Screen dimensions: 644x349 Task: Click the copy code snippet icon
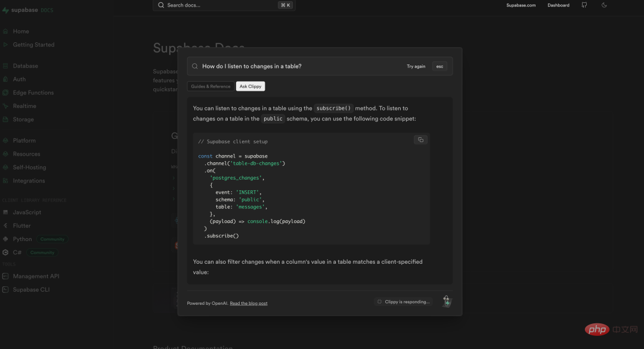[x=420, y=140]
